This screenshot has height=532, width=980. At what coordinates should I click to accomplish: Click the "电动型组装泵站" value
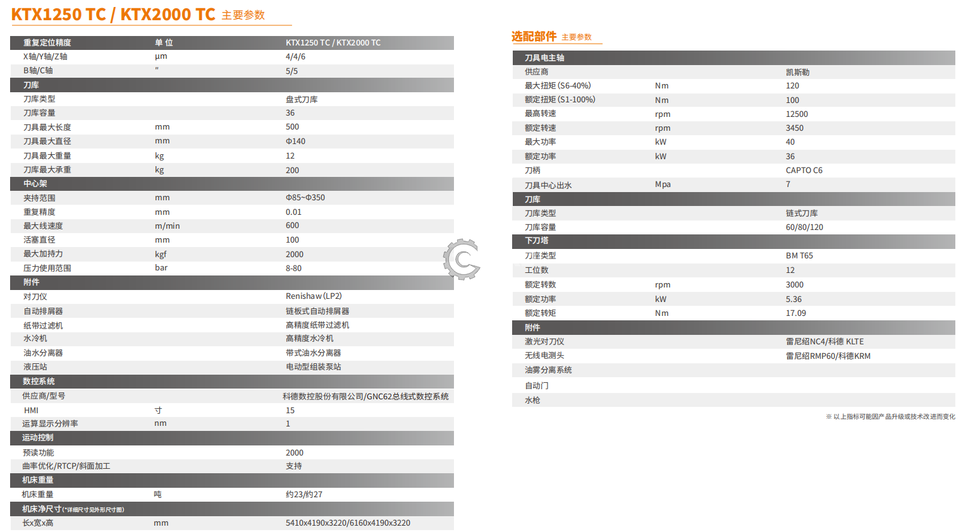pos(313,366)
